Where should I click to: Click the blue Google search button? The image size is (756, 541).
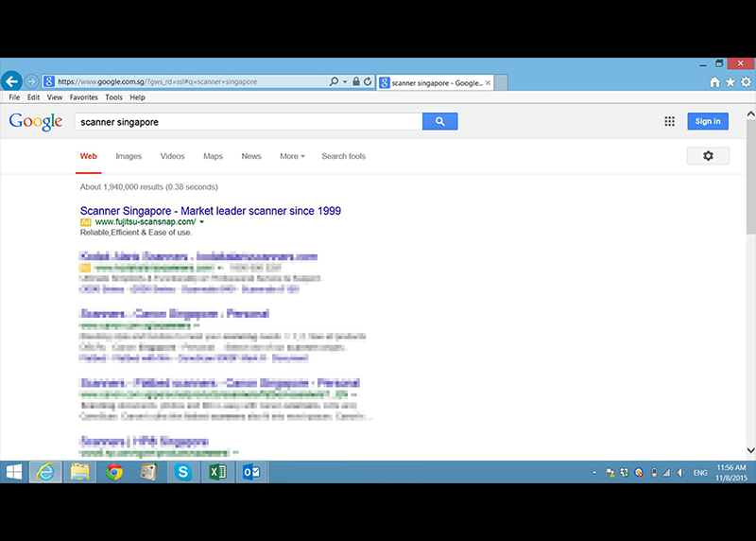(439, 121)
